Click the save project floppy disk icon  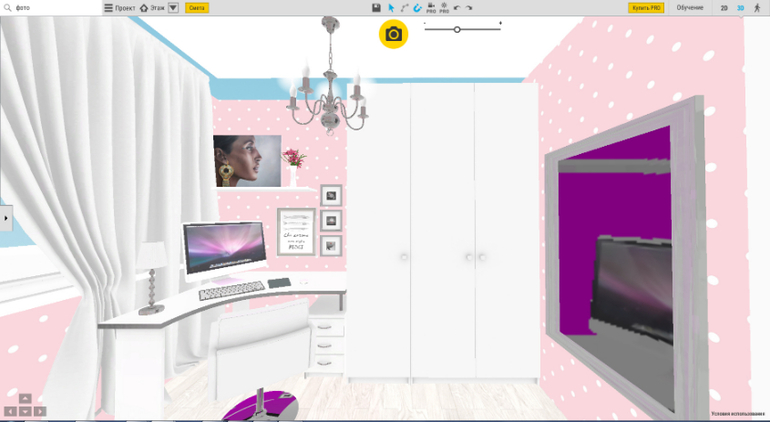click(x=376, y=8)
